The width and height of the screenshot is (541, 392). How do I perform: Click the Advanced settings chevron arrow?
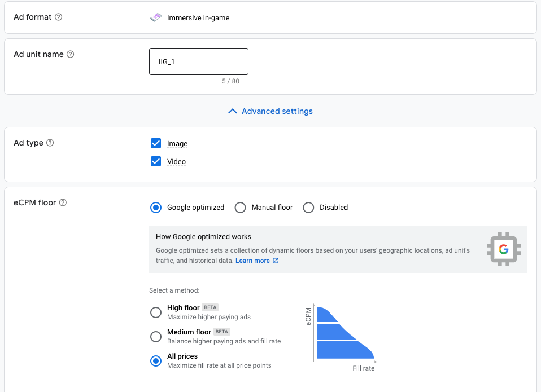232,111
